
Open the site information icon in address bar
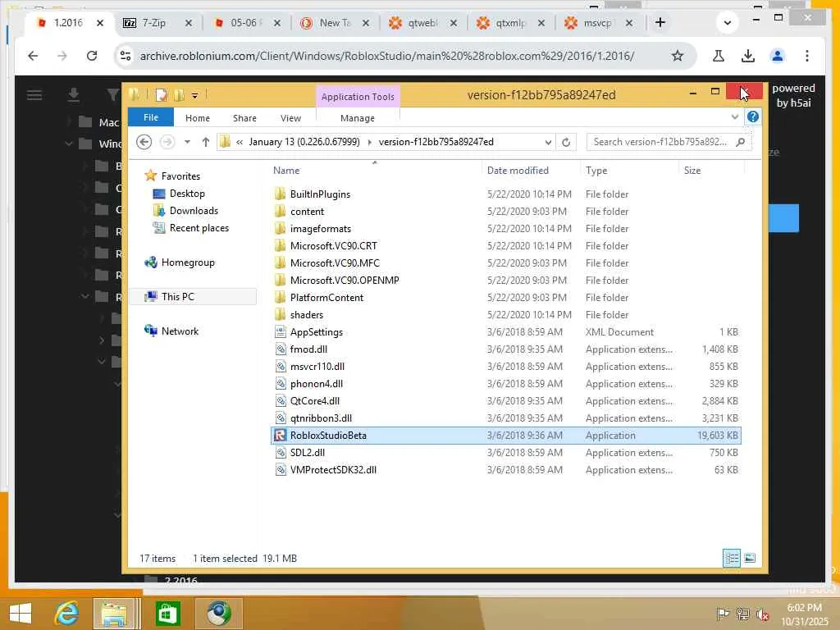tap(126, 56)
